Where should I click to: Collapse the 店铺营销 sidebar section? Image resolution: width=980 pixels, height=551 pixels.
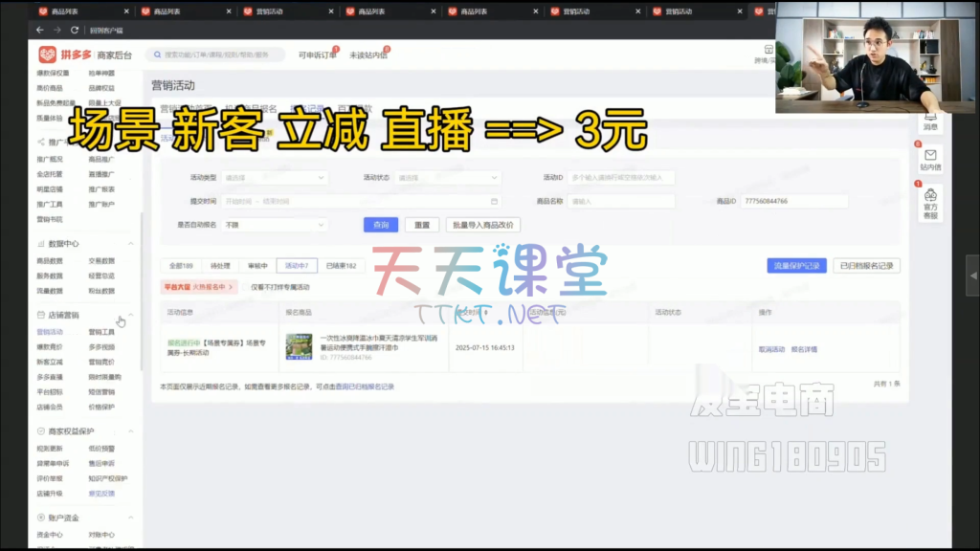pos(131,315)
